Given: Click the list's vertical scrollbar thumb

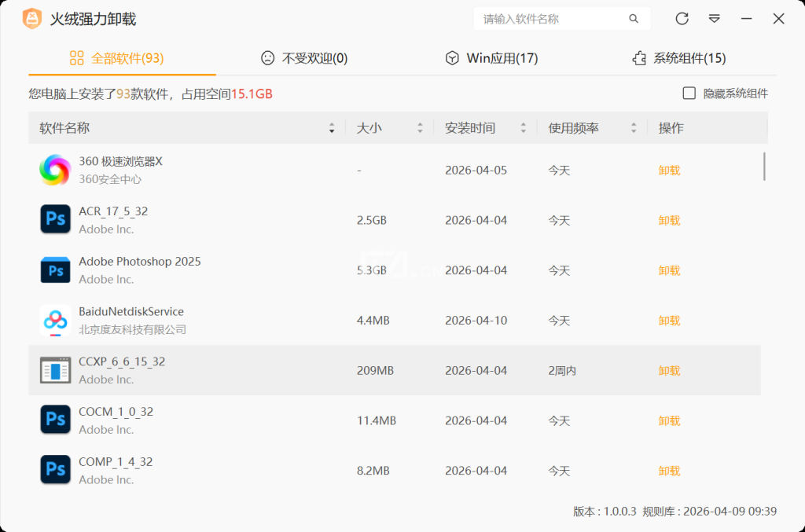Looking at the screenshot, I should click(x=764, y=167).
